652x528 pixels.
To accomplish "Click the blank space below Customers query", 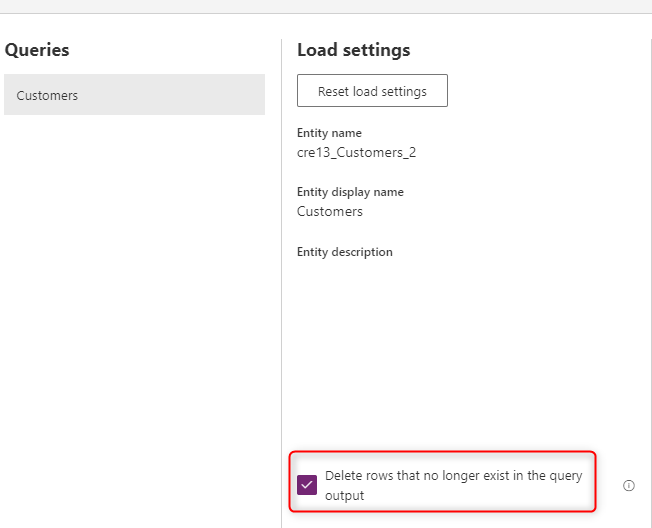I will [134, 300].
